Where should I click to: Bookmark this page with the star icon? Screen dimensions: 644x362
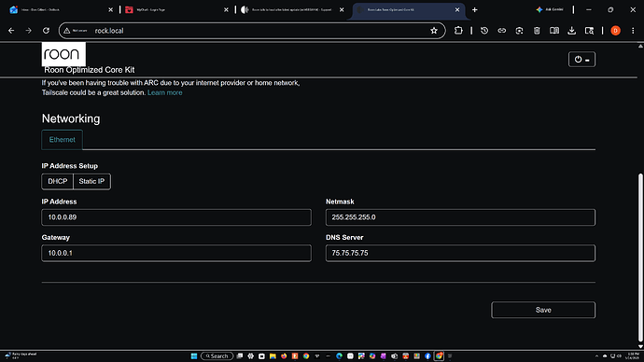click(x=434, y=31)
